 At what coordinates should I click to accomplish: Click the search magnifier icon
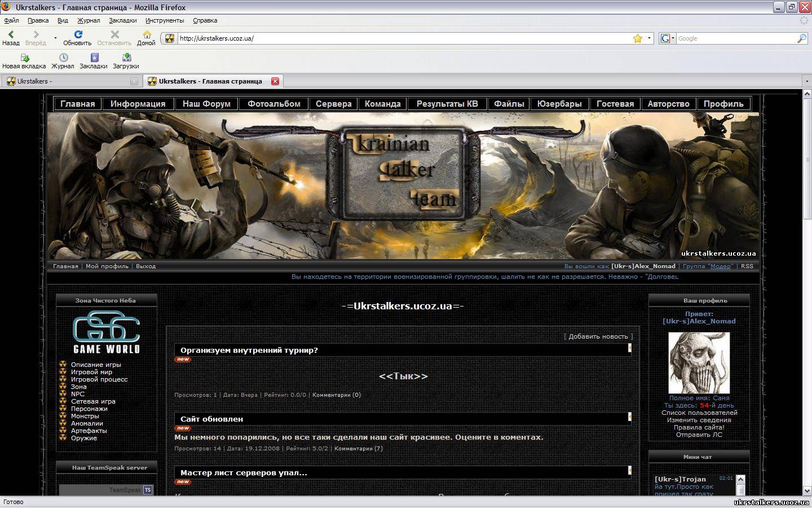(801, 38)
